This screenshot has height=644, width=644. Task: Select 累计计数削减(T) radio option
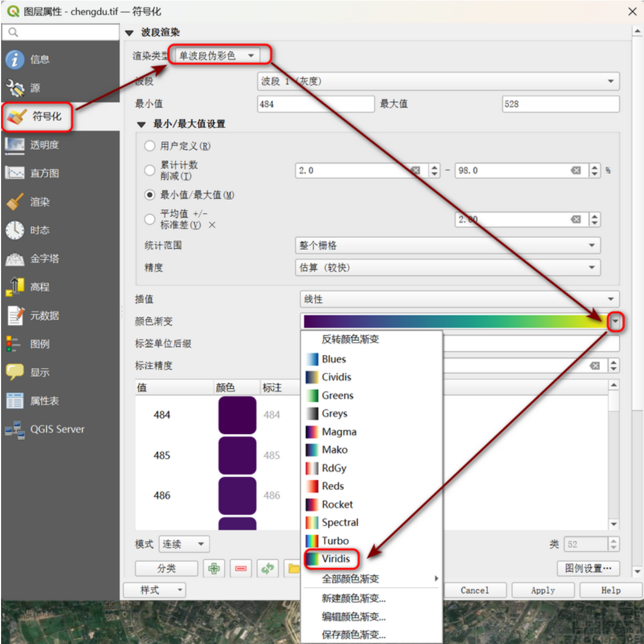pyautogui.click(x=149, y=170)
